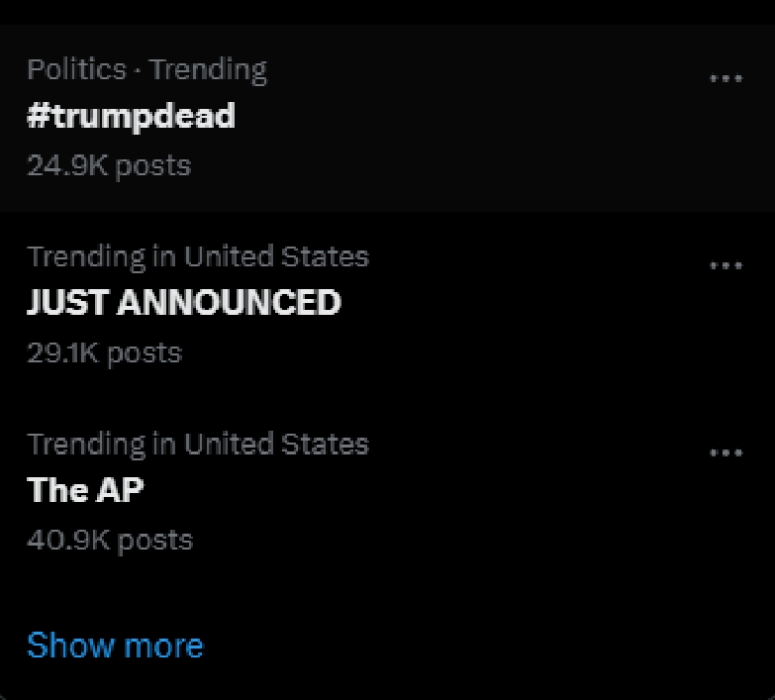Image resolution: width=775 pixels, height=700 pixels.
Task: Open The AP trending topic
Action: 85,489
